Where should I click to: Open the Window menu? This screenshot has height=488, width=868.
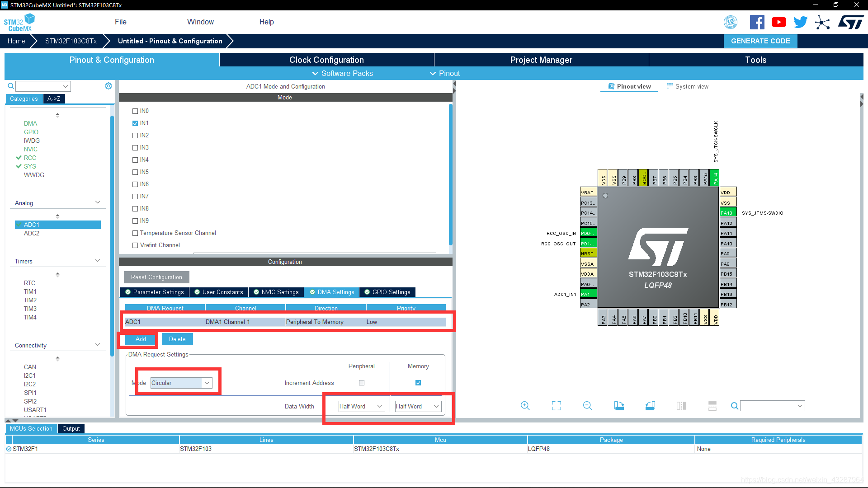[200, 22]
